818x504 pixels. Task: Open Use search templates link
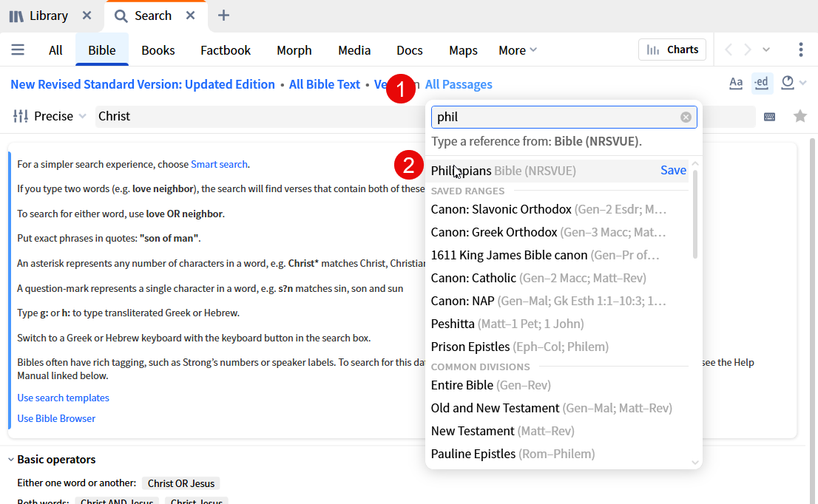(x=63, y=398)
